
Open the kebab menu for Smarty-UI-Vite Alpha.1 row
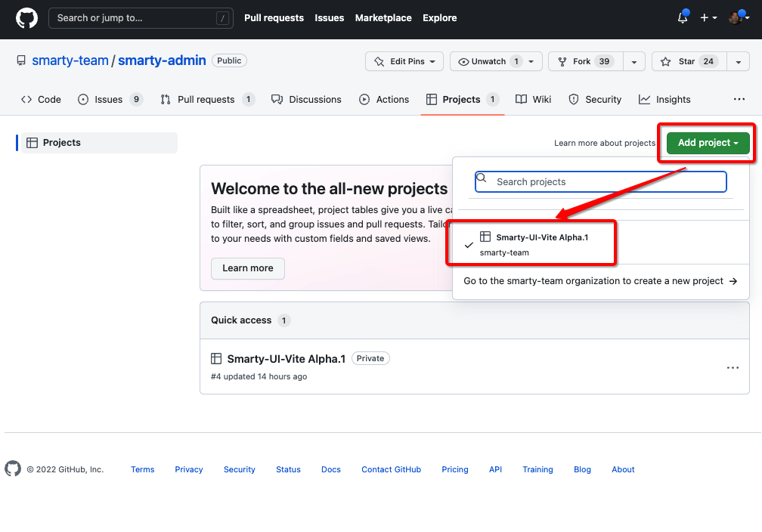(x=732, y=368)
